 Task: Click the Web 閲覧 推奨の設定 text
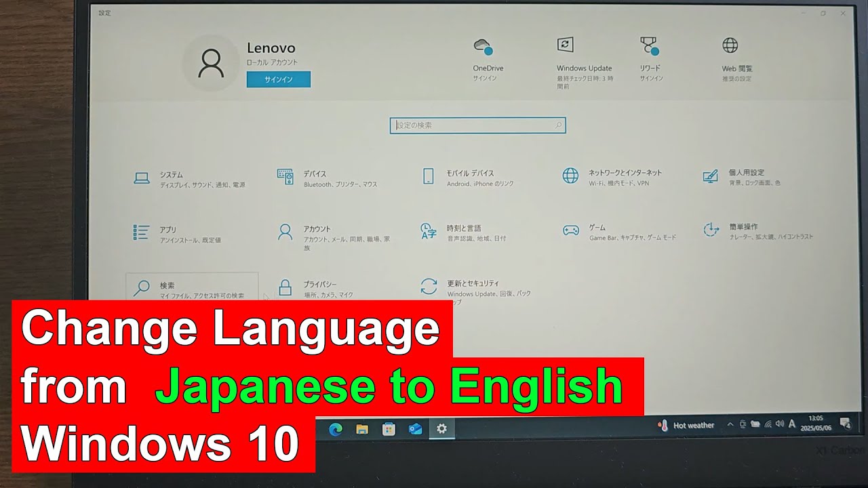[737, 79]
